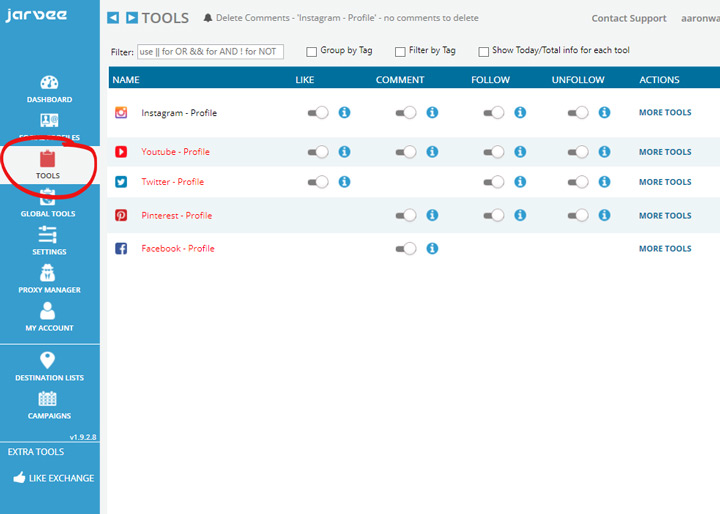Image resolution: width=720 pixels, height=514 pixels.
Task: Open Like info icon for Instagram
Action: pyautogui.click(x=344, y=113)
